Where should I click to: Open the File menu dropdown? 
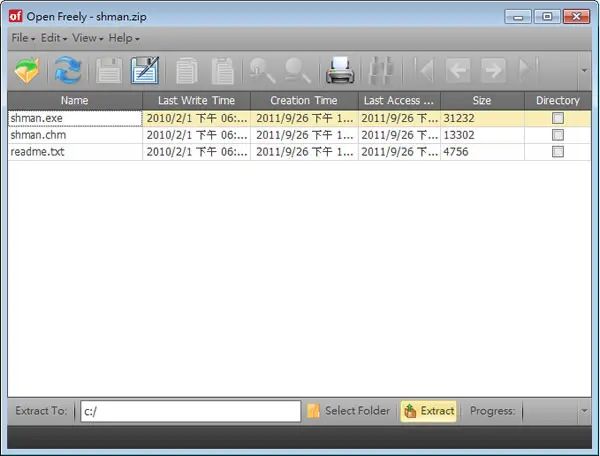pyautogui.click(x=23, y=38)
